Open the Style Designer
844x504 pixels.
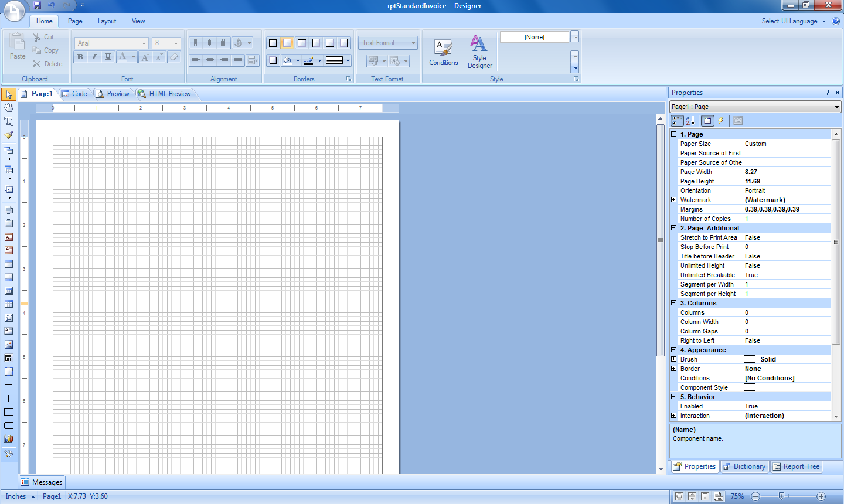point(479,52)
